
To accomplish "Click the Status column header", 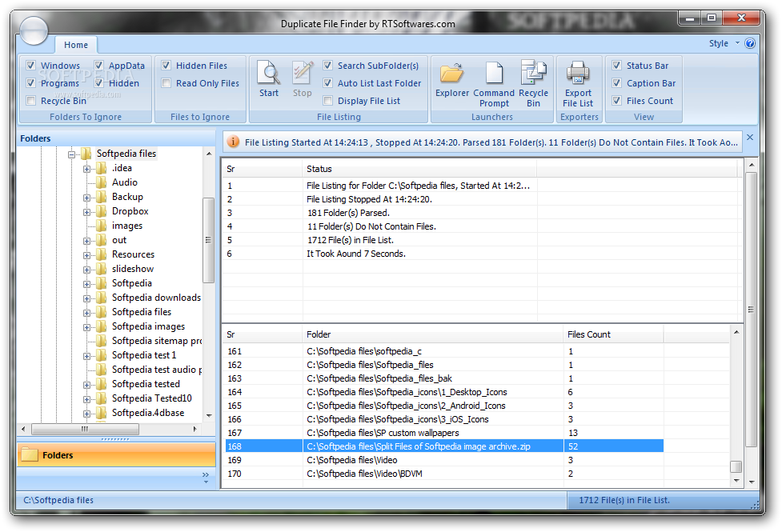I will pos(419,169).
